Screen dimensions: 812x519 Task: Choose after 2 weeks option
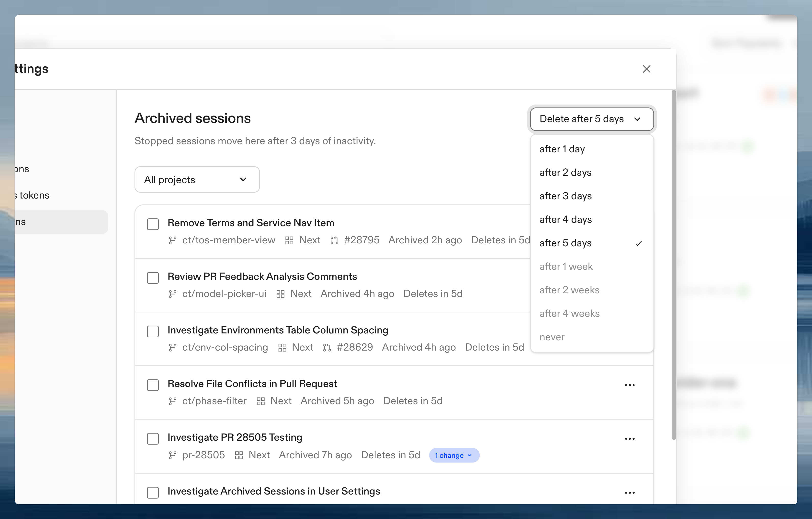coord(591,290)
